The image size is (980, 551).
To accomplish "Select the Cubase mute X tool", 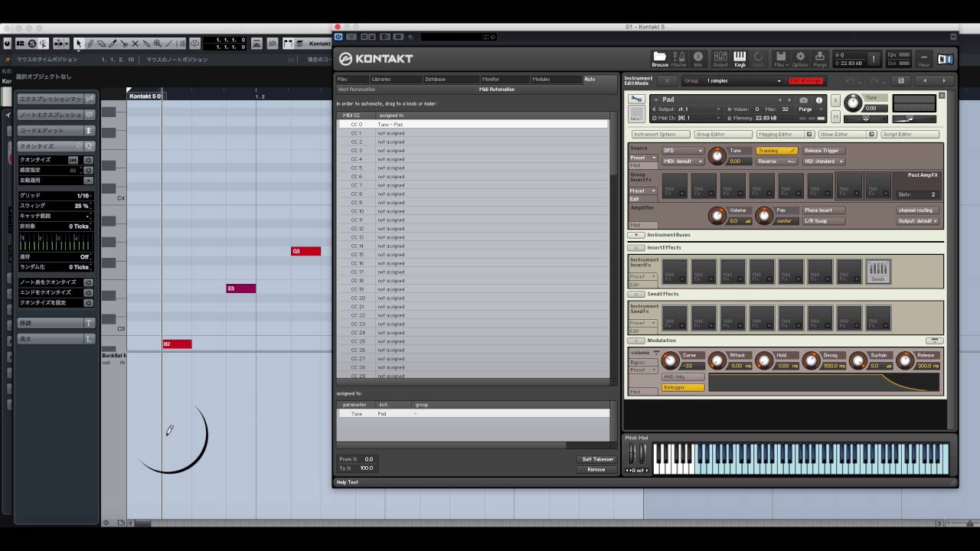I will 135,44.
